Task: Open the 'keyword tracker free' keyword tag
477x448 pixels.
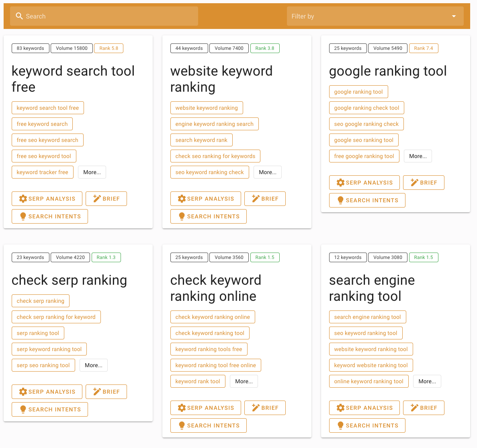Action: [42, 172]
